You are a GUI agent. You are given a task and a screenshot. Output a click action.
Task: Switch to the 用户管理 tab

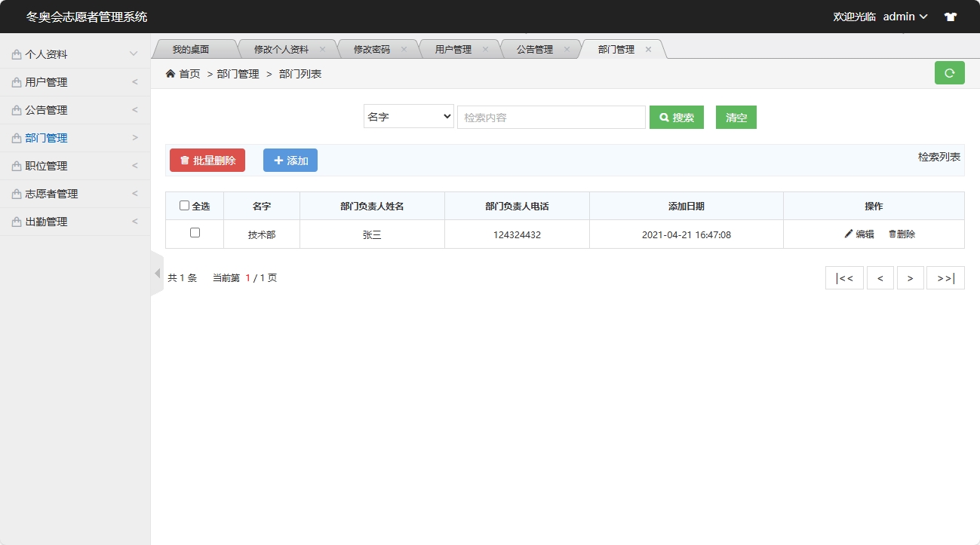453,47
